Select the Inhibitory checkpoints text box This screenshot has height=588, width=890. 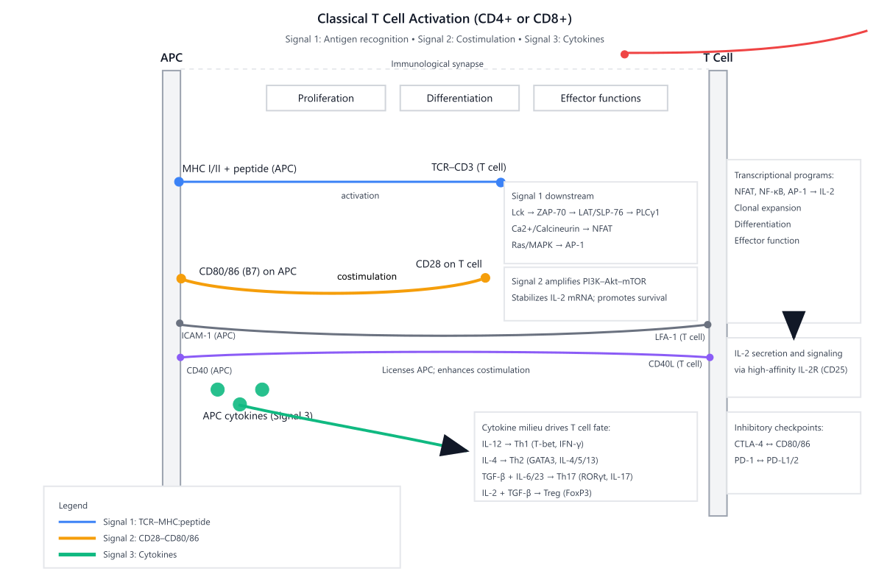pos(793,452)
